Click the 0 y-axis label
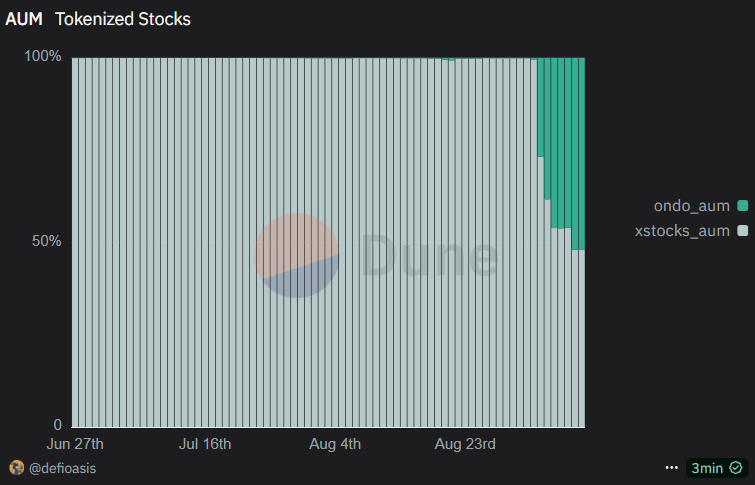This screenshot has width=755, height=485. pyautogui.click(x=58, y=425)
